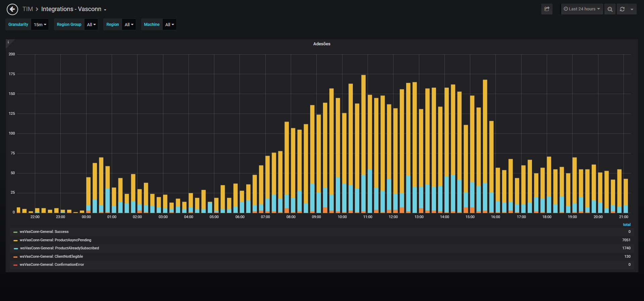The height and width of the screenshot is (301, 644).
Task: Toggle the ConfirmationError legend series
Action: click(x=52, y=265)
